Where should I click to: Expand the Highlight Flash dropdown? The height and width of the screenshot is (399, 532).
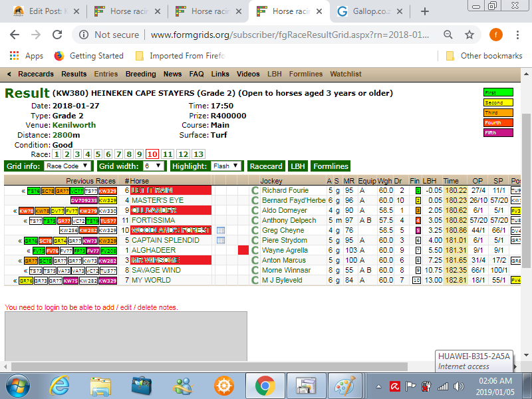[x=225, y=166]
